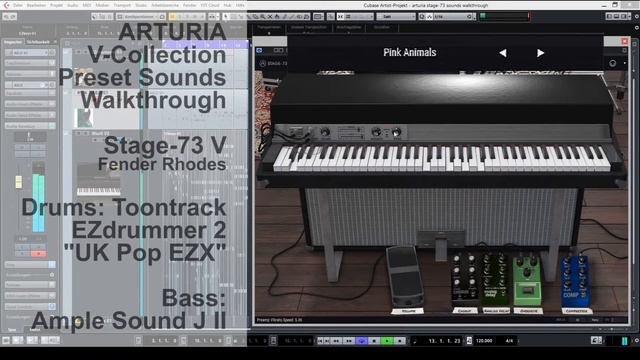Rewind using the transport rewind button

coord(336,341)
